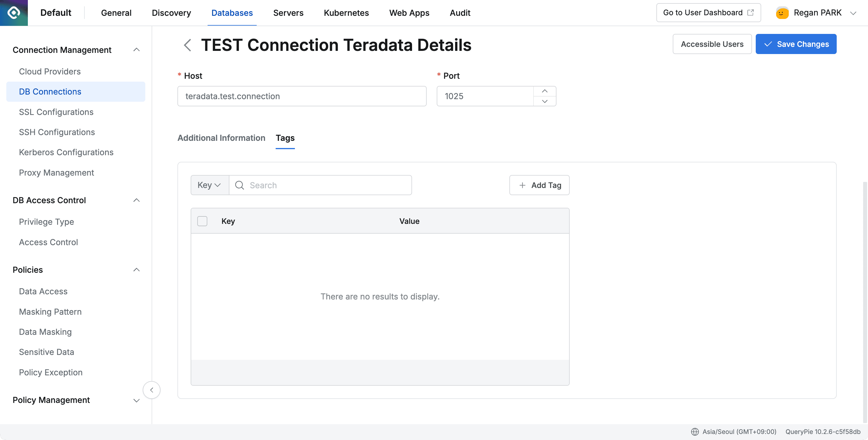Open the Key filter dropdown
The width and height of the screenshot is (868, 440).
tap(209, 185)
